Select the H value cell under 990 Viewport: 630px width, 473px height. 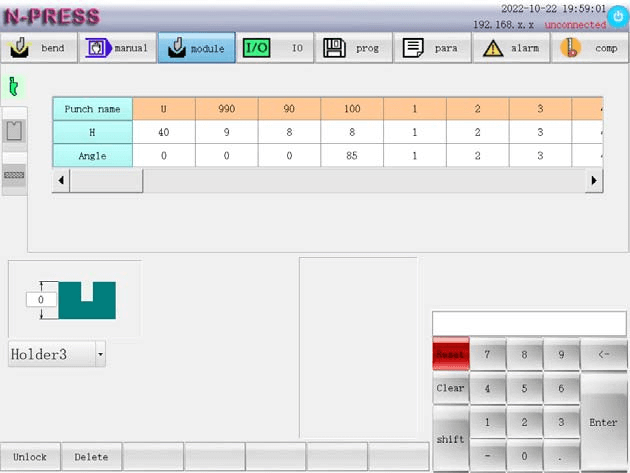click(x=227, y=131)
